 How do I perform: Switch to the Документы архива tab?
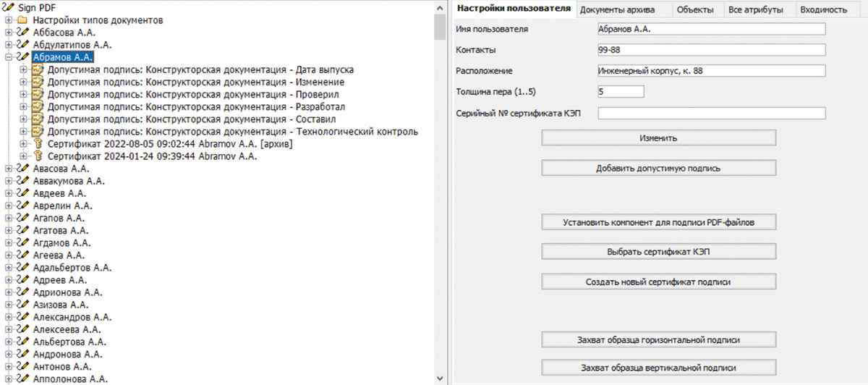click(617, 9)
